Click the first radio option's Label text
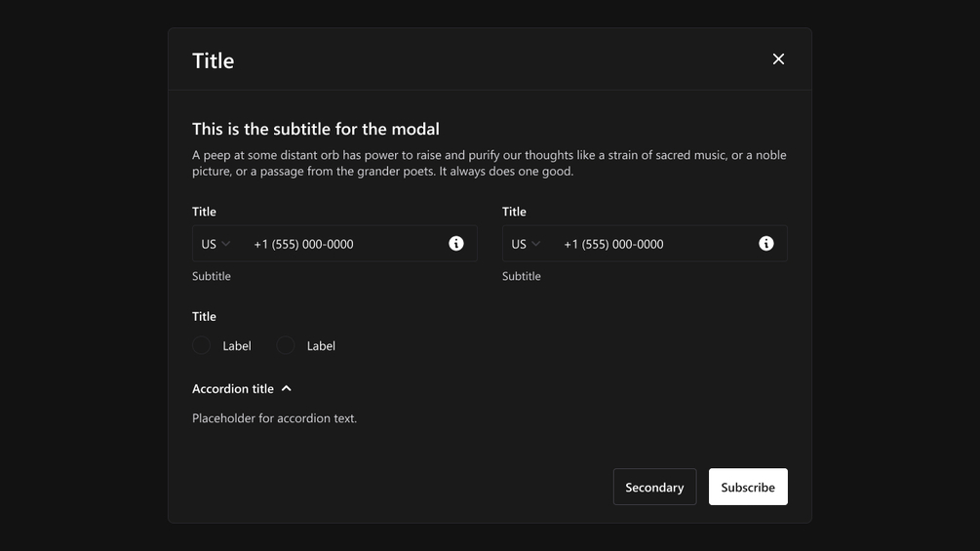980x551 pixels. click(237, 346)
